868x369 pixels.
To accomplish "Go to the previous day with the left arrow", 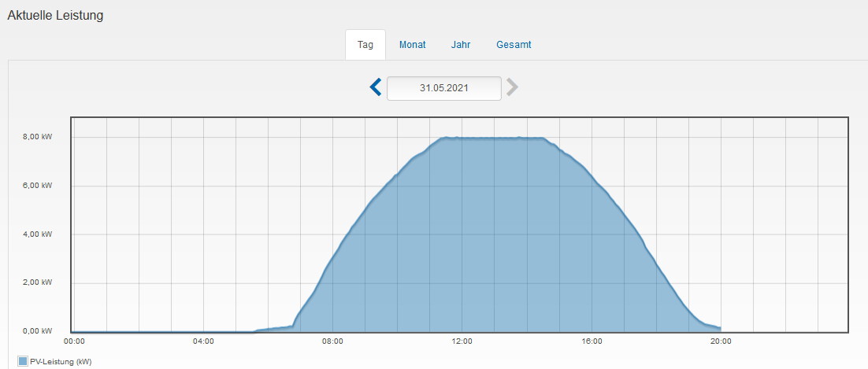I will [x=376, y=87].
